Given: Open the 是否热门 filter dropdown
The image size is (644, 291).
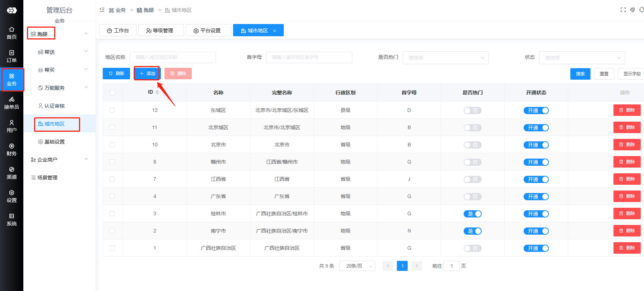Looking at the screenshot, I should coord(446,58).
